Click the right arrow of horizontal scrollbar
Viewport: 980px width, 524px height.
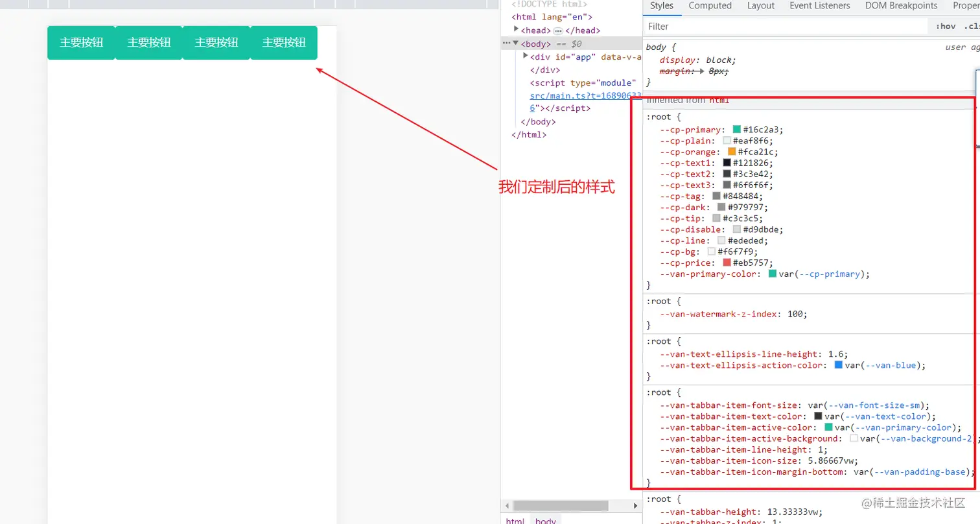click(x=635, y=505)
